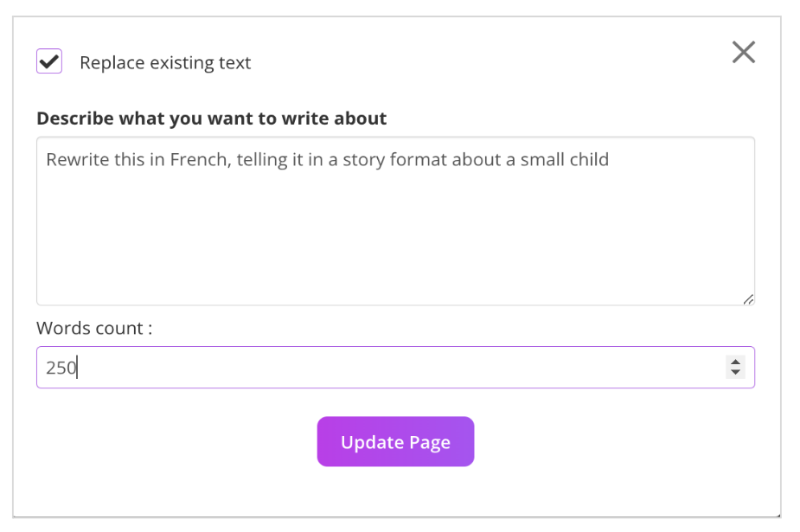
Task: Click the textarea resize handle corner
Action: pyautogui.click(x=747, y=298)
